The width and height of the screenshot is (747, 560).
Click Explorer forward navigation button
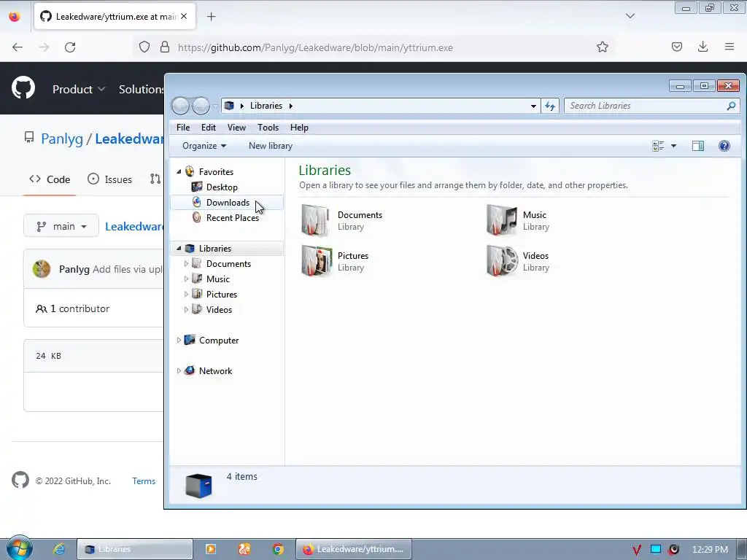click(201, 106)
